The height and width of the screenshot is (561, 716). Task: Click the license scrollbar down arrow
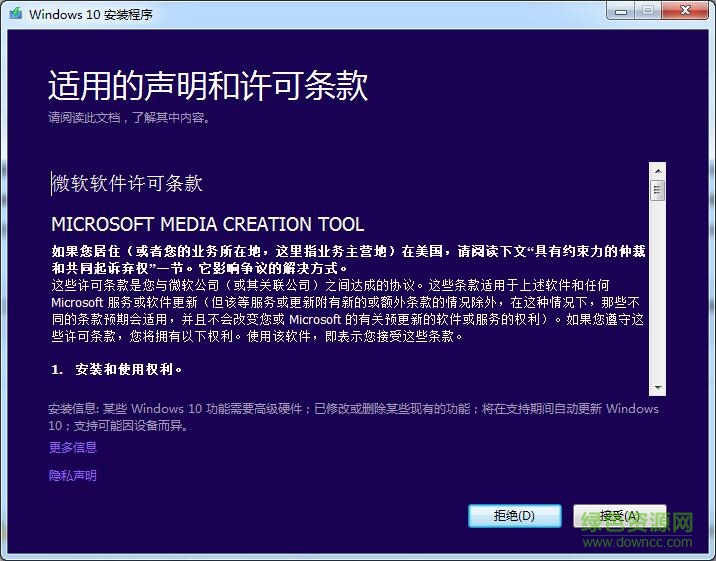pos(658,387)
